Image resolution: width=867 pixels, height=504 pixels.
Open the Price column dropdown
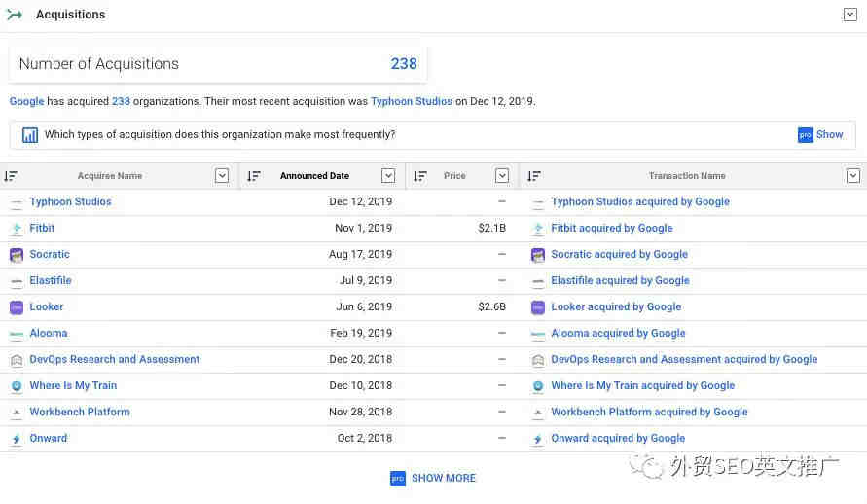pyautogui.click(x=502, y=176)
